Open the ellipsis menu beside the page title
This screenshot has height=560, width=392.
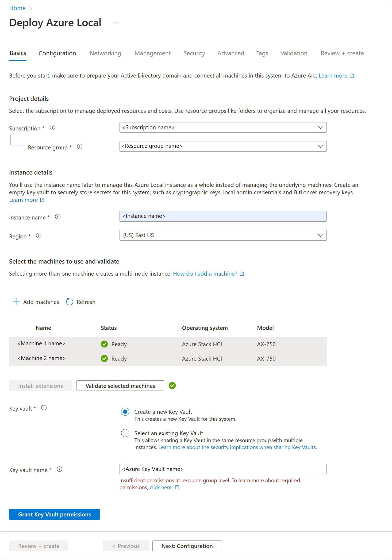pyautogui.click(x=116, y=23)
